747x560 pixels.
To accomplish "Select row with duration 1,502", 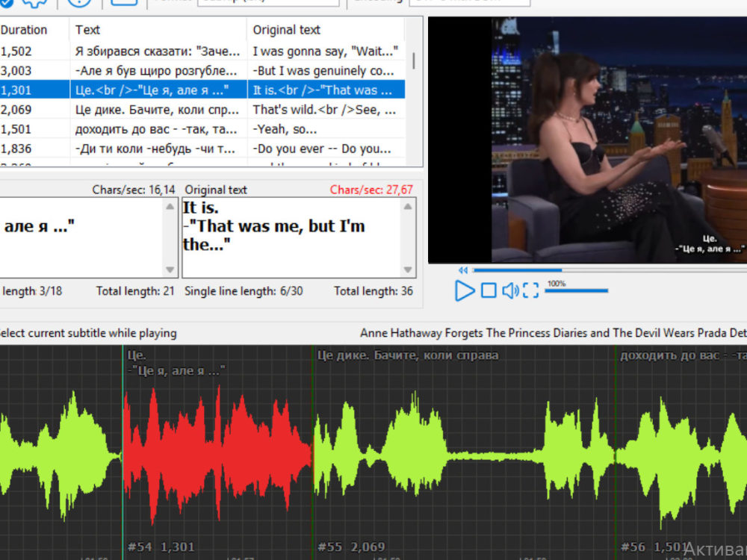I will pos(202,51).
